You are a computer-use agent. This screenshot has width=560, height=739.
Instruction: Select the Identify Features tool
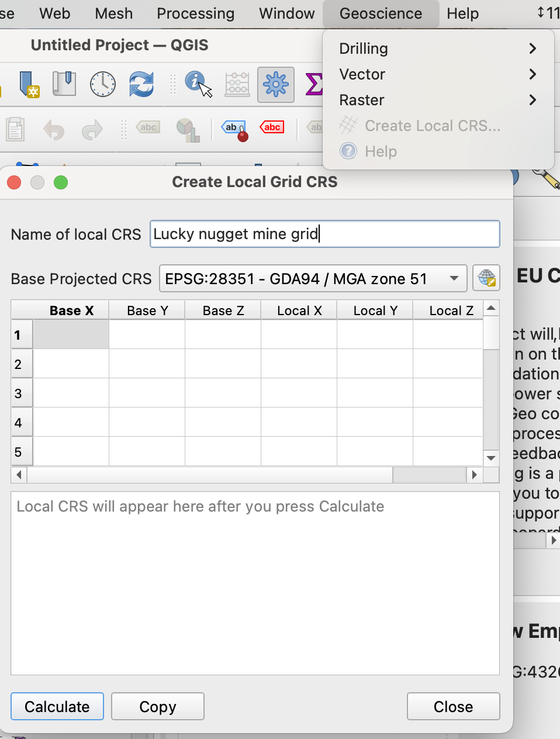[198, 84]
